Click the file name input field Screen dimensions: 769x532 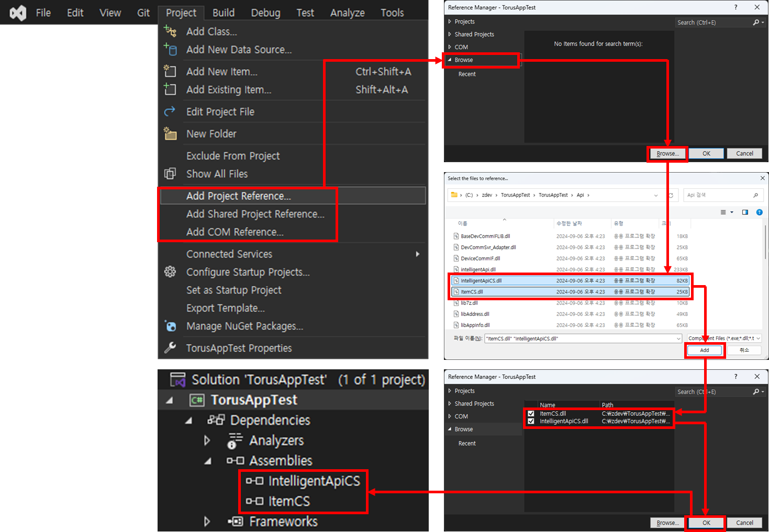[x=583, y=338]
